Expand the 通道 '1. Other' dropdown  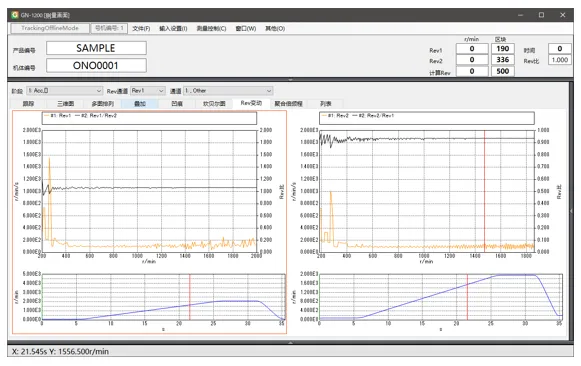pos(228,91)
